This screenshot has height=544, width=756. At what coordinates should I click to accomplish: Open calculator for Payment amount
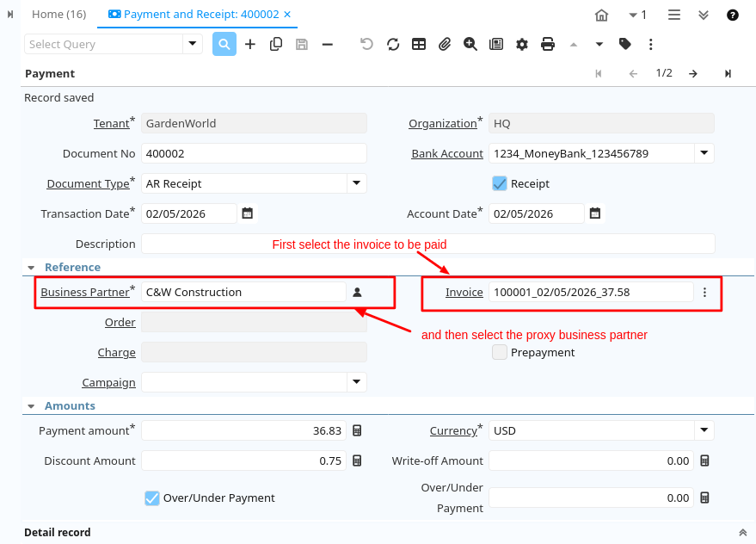click(x=358, y=430)
